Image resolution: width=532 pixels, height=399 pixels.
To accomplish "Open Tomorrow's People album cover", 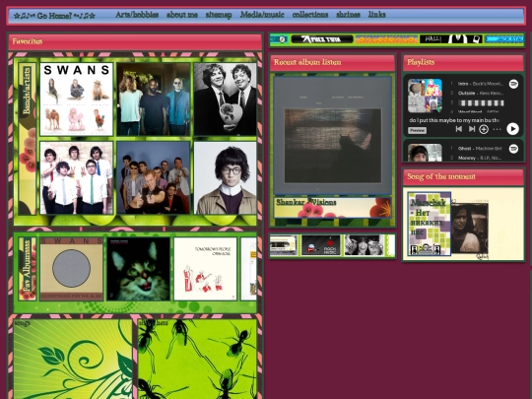I will tap(205, 269).
